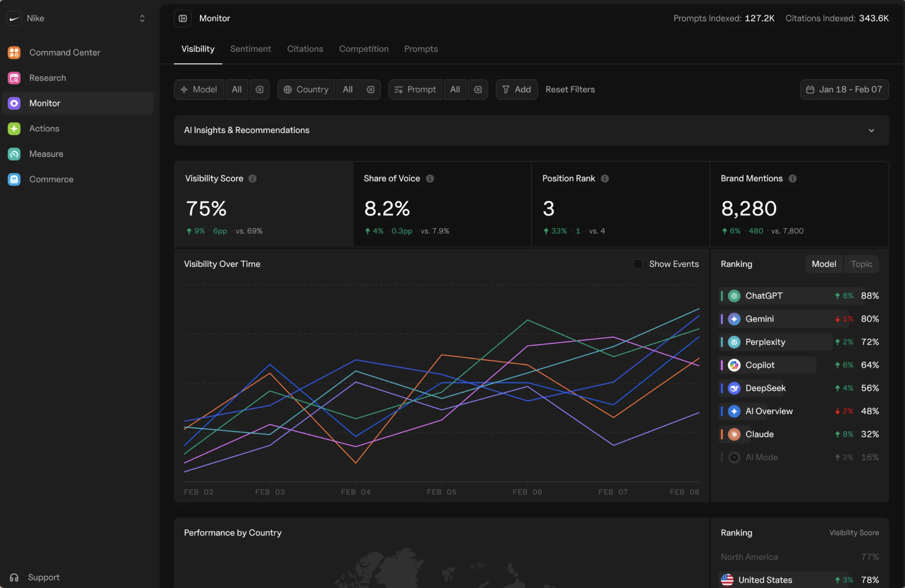
Task: Click the Gemini 80% ranking row value
Action: [x=870, y=319]
